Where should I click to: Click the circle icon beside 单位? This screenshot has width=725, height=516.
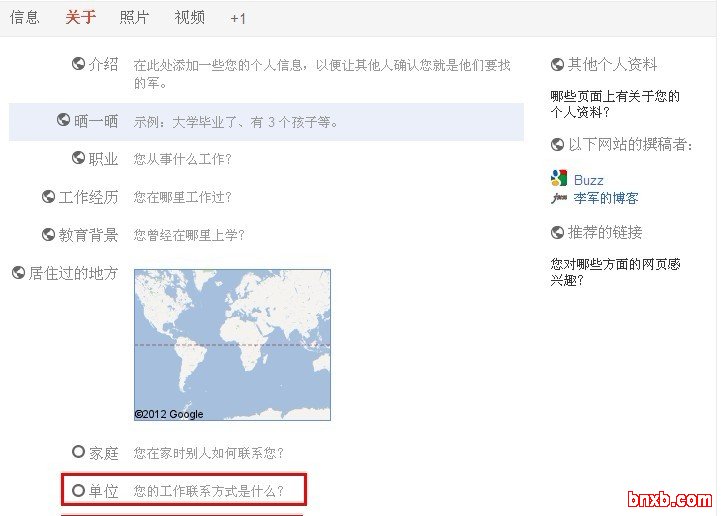[78, 490]
